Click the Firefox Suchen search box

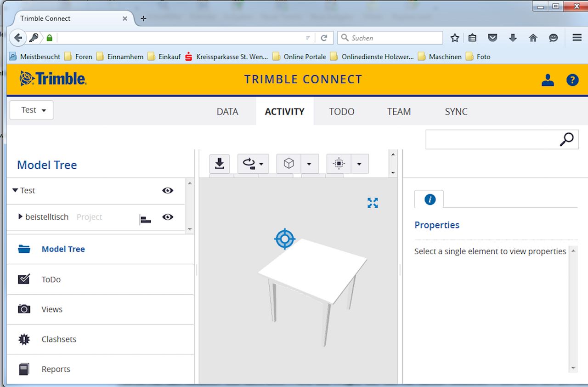[x=390, y=38]
